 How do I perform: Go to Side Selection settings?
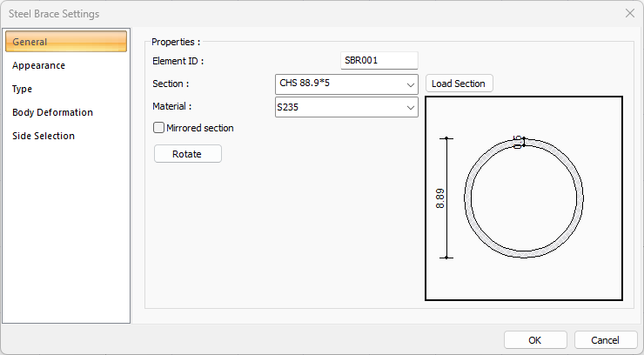[44, 136]
